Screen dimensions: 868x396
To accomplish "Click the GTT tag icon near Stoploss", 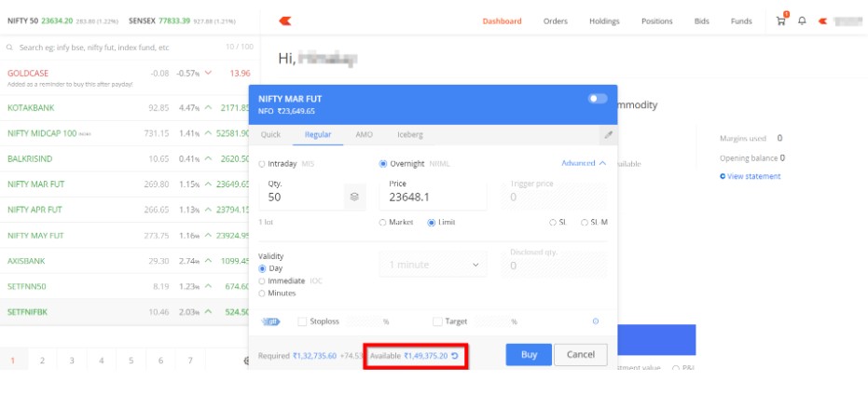I will click(x=271, y=321).
